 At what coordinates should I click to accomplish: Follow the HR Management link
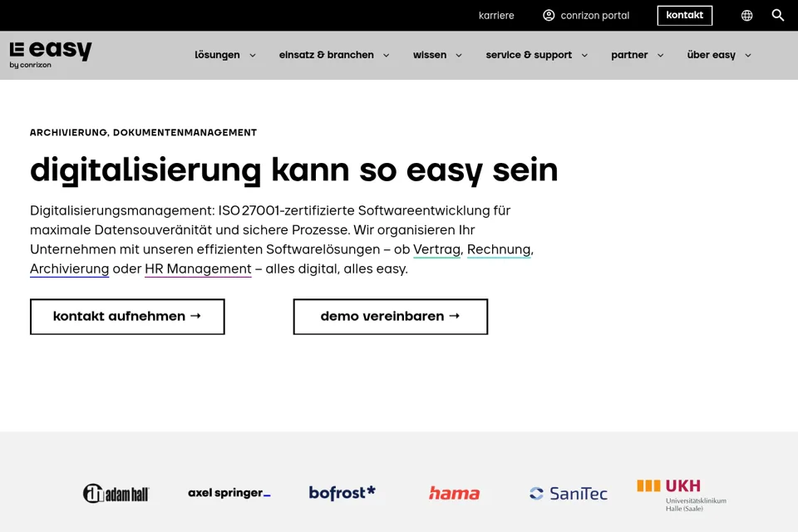(x=198, y=268)
